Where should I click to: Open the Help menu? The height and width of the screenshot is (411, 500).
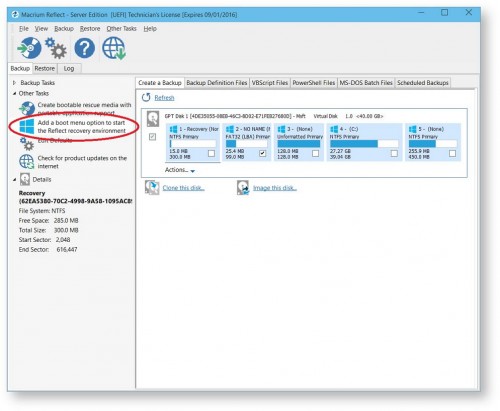coord(150,29)
